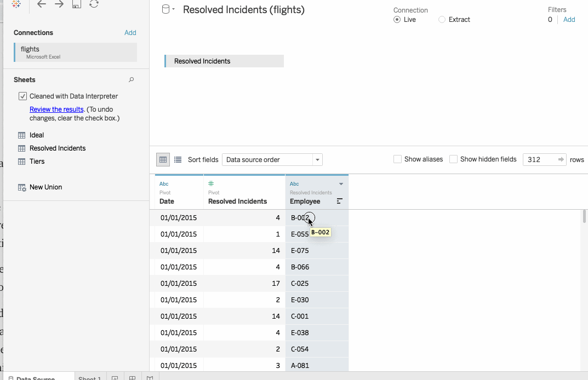Image resolution: width=588 pixels, height=380 pixels.
Task: Search sheets with the magnifier icon
Action: [132, 79]
